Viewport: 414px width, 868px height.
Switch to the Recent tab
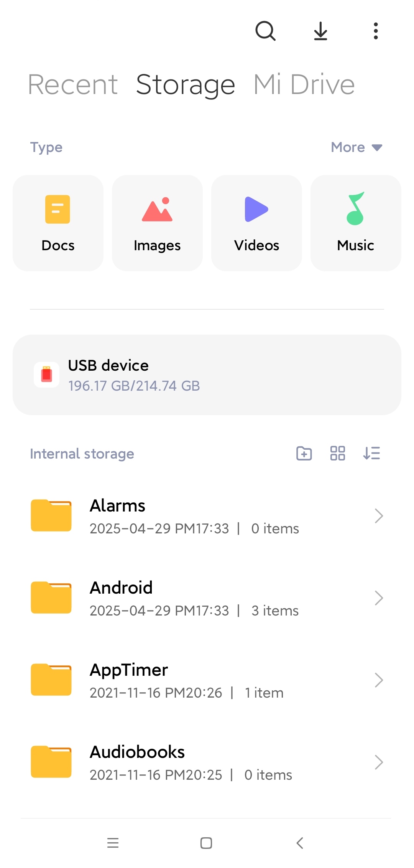(x=73, y=84)
